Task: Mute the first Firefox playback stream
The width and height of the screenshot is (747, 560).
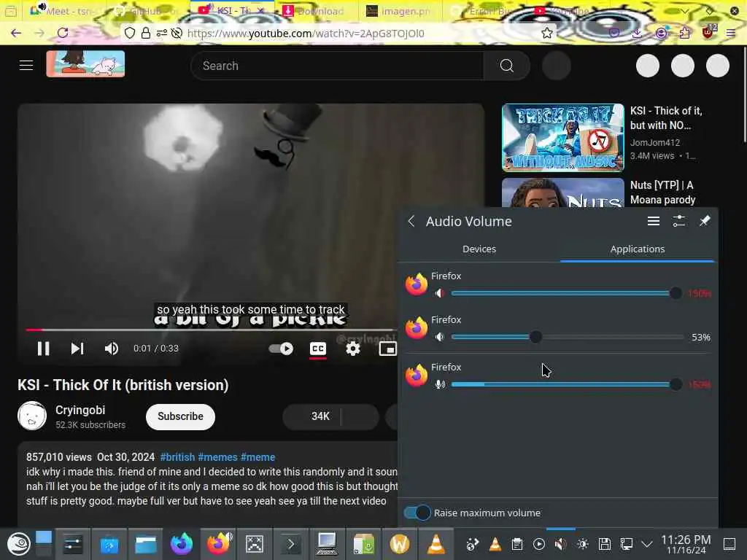Action: tap(440, 293)
